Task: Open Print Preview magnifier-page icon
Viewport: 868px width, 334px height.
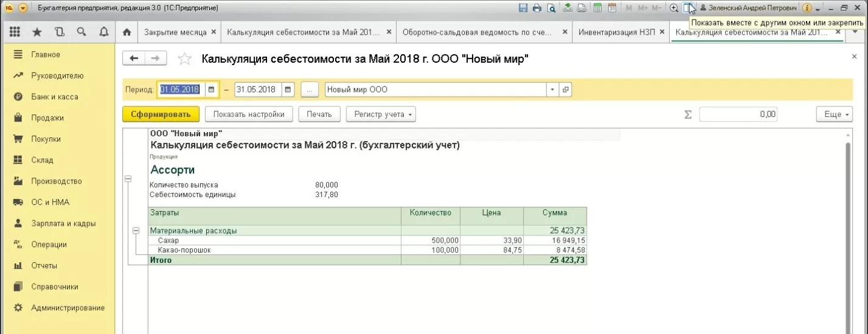Action: pyautogui.click(x=551, y=8)
